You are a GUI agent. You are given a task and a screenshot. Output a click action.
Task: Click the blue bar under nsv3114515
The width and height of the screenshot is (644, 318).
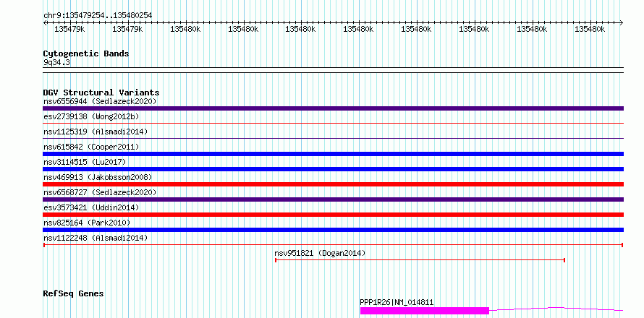[333, 169]
